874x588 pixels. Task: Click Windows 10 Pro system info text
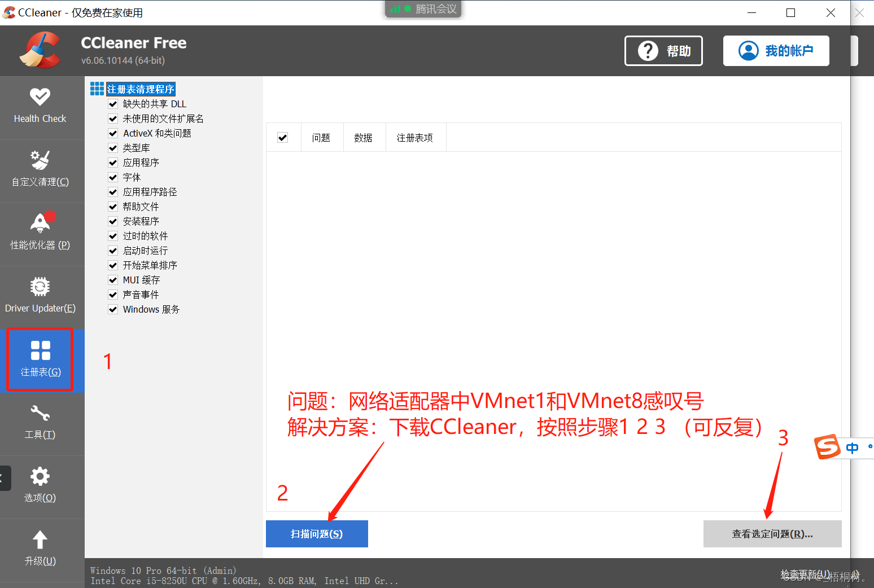pos(163,571)
